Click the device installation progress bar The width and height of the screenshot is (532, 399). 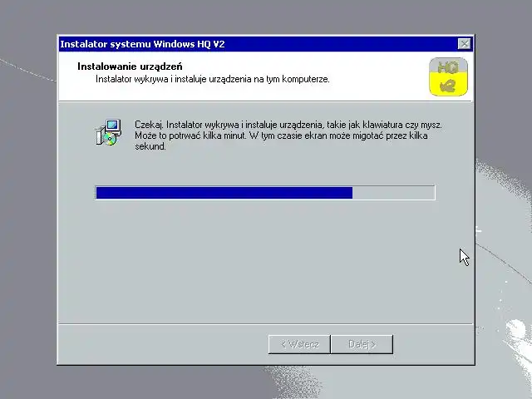[265, 193]
